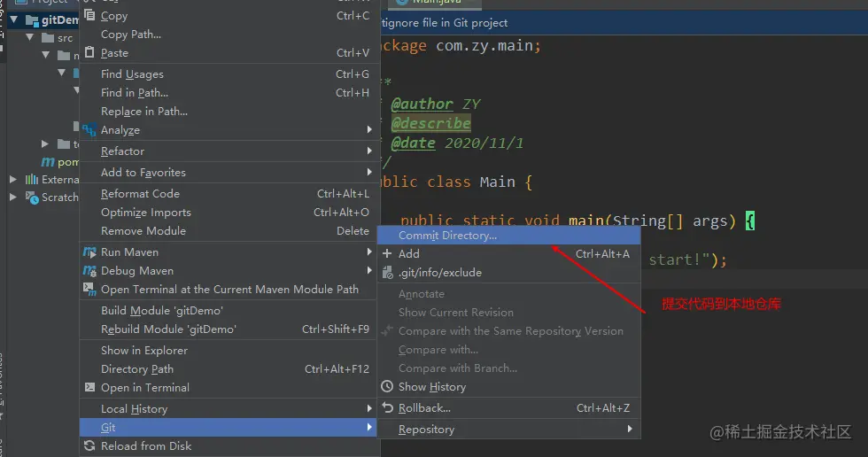Click the Scratches icon in project tree

[x=32, y=197]
